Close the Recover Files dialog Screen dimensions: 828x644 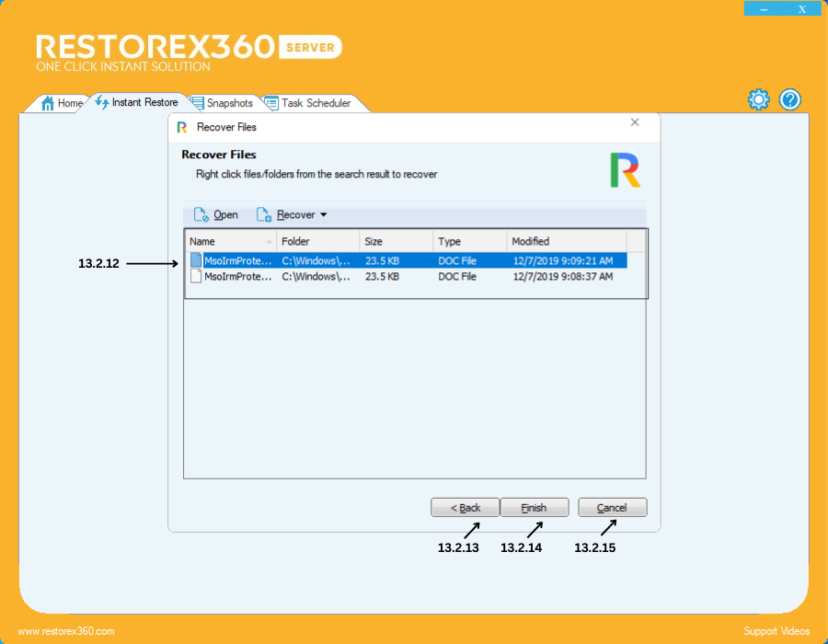[635, 122]
